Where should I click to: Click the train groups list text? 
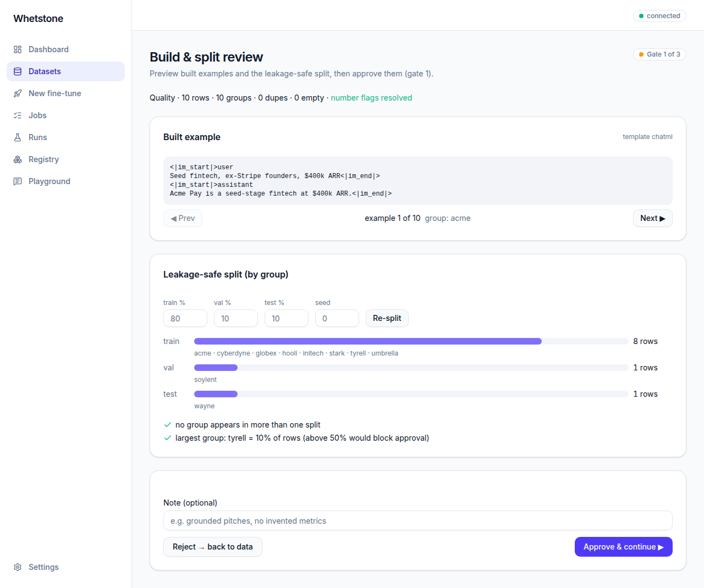tap(296, 353)
